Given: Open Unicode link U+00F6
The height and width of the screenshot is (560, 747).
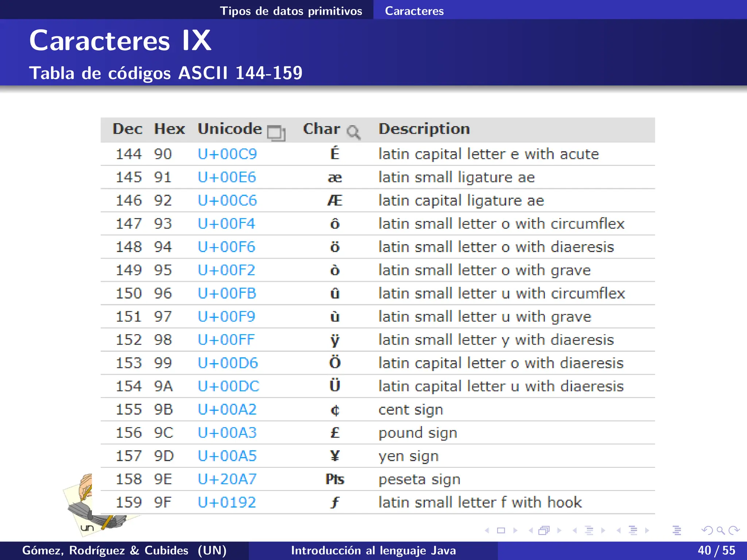Looking at the screenshot, I should 226,247.
